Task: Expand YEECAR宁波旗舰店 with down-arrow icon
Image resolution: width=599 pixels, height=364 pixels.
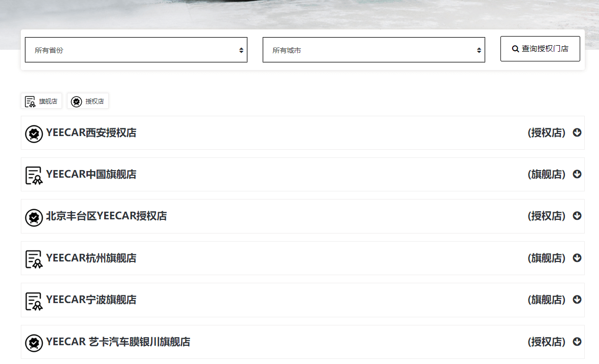Action: click(x=577, y=300)
